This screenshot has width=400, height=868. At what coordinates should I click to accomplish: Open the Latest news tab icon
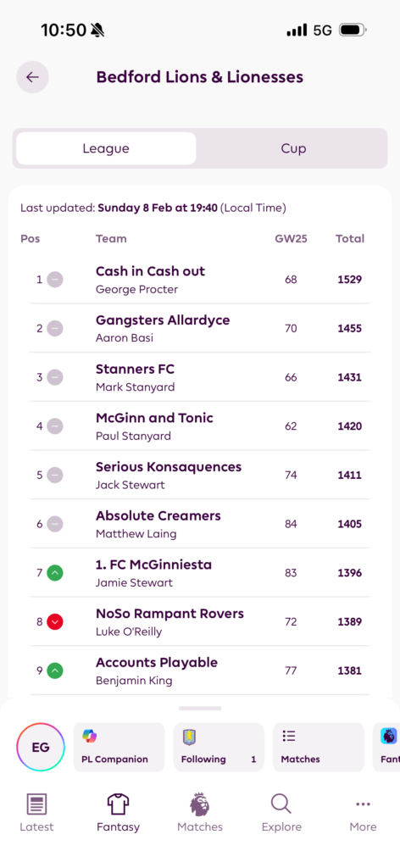point(36,804)
